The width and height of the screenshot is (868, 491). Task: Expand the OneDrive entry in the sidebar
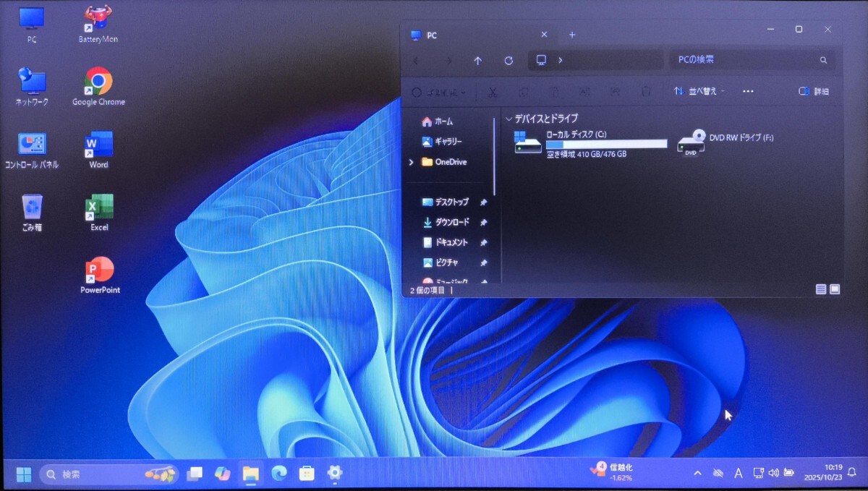(x=412, y=162)
